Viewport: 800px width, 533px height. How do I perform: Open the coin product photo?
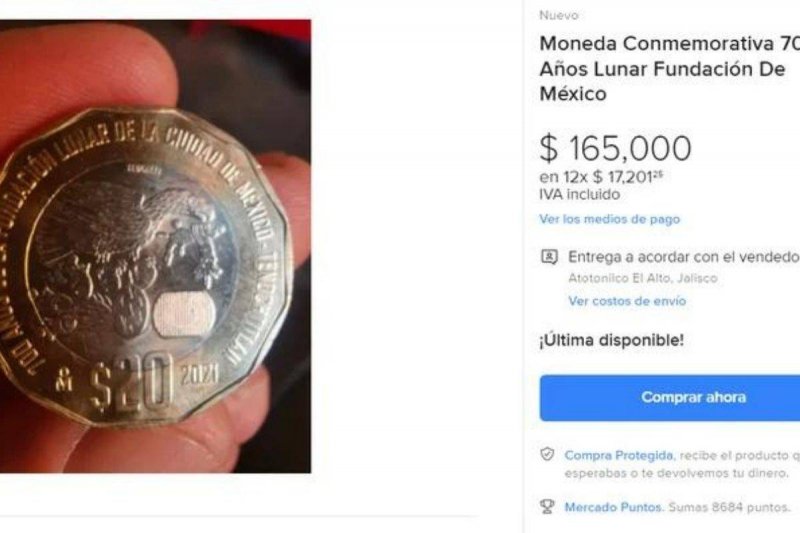point(155,246)
